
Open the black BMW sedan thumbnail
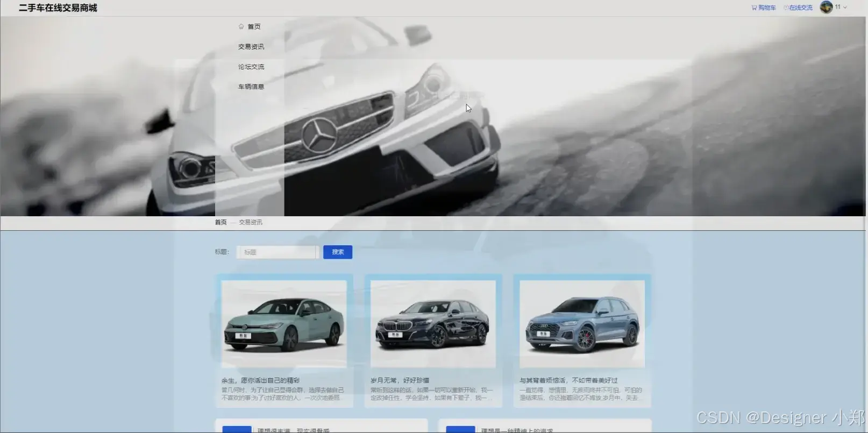pyautogui.click(x=433, y=324)
